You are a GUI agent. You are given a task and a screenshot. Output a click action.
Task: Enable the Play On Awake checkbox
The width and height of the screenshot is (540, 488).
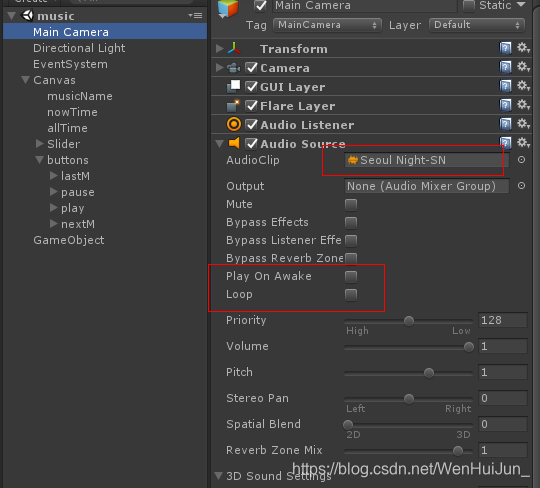(351, 277)
